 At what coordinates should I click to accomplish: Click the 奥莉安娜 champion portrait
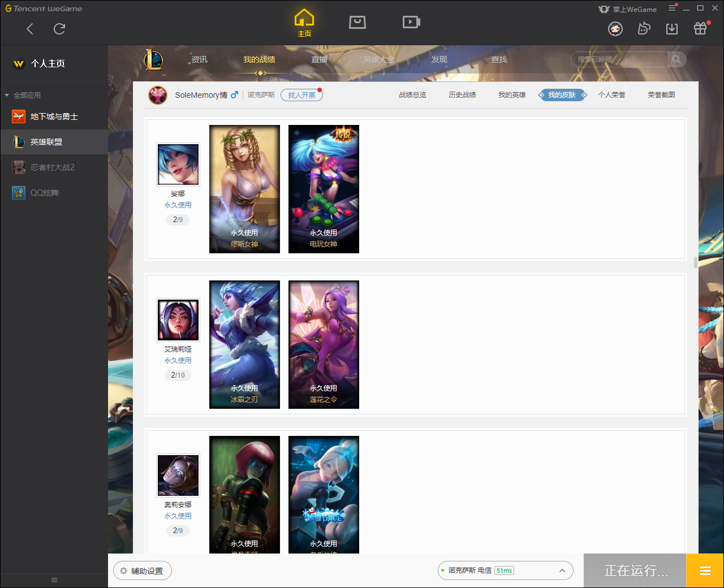point(178,475)
